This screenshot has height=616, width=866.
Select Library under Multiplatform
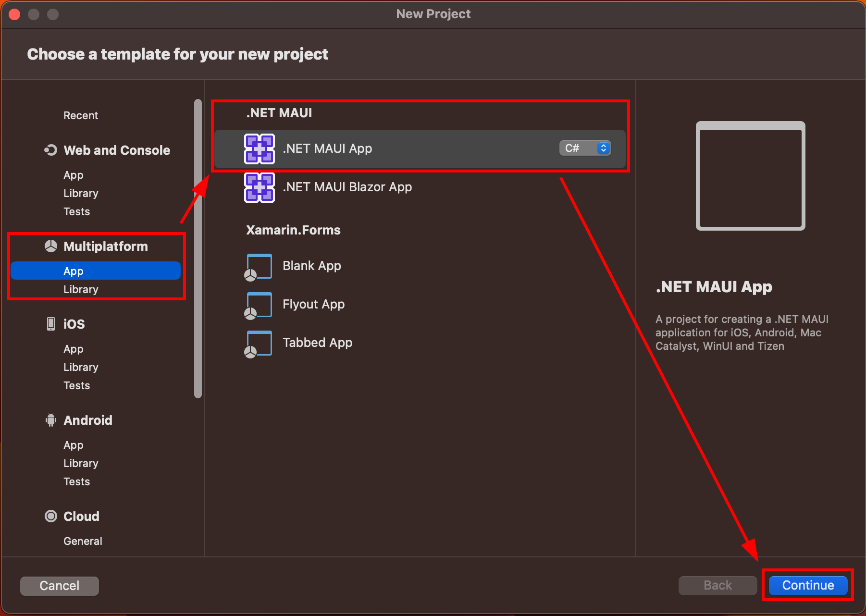tap(81, 289)
